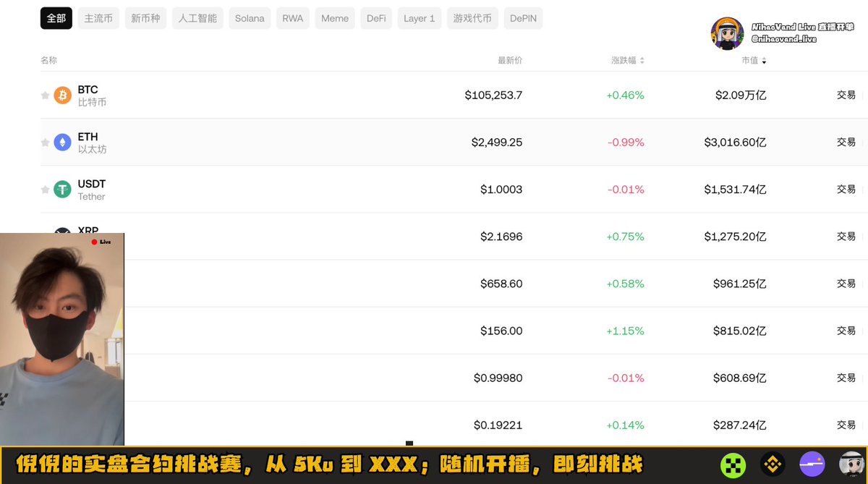Image resolution: width=868 pixels, height=484 pixels.
Task: Show the 游戏代币 category
Action: pos(472,18)
